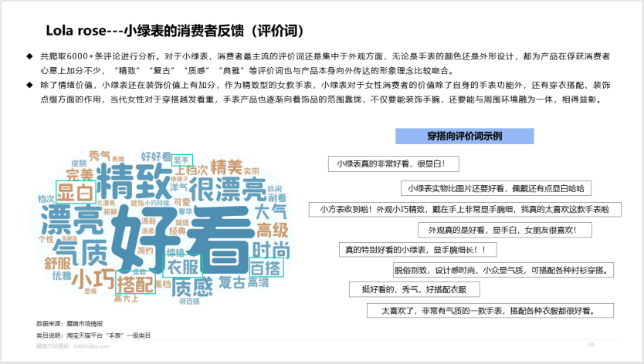Click the data source line '数据来源: 魔镜市场情报'

pos(69,324)
